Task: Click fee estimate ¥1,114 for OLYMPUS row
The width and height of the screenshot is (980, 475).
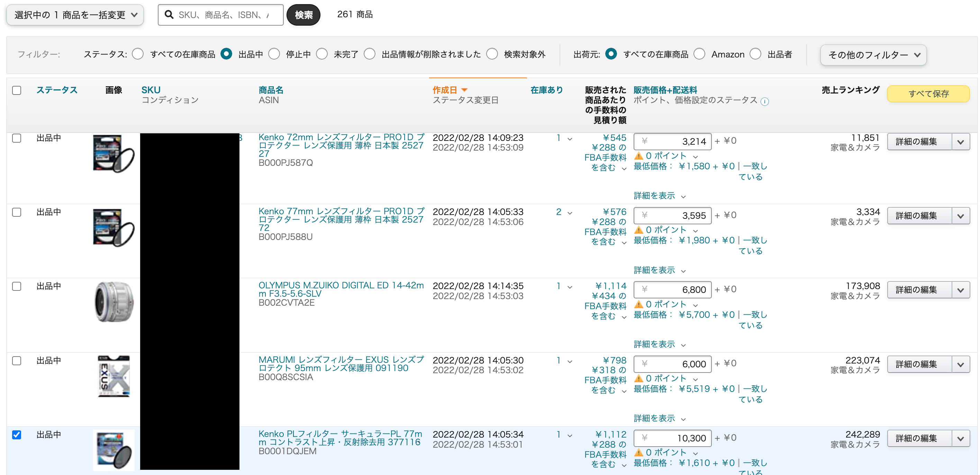Action: click(611, 286)
